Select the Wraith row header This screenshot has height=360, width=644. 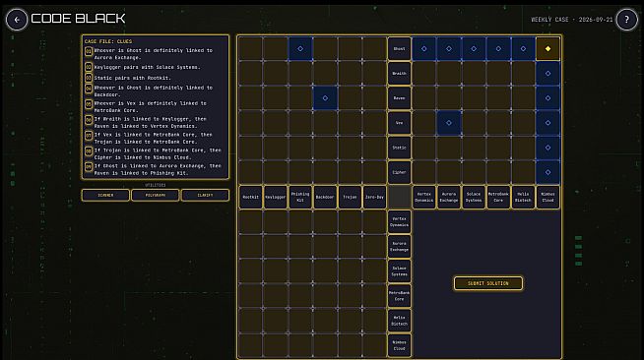399,74
